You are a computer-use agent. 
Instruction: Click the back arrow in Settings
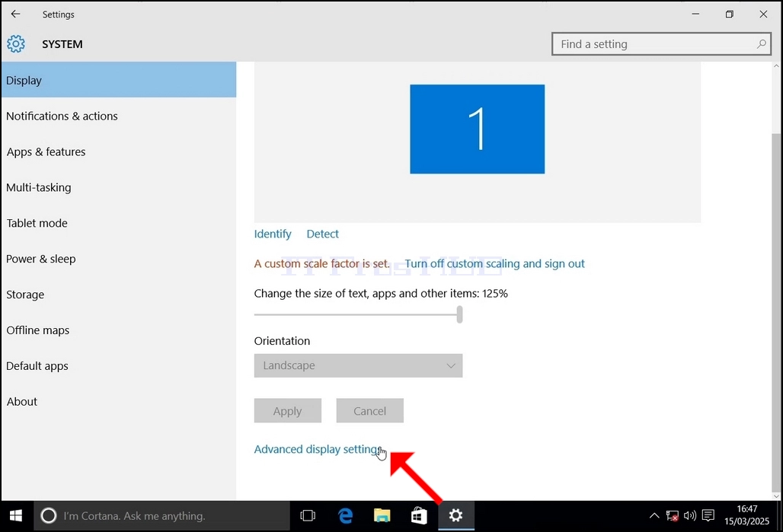coord(15,14)
